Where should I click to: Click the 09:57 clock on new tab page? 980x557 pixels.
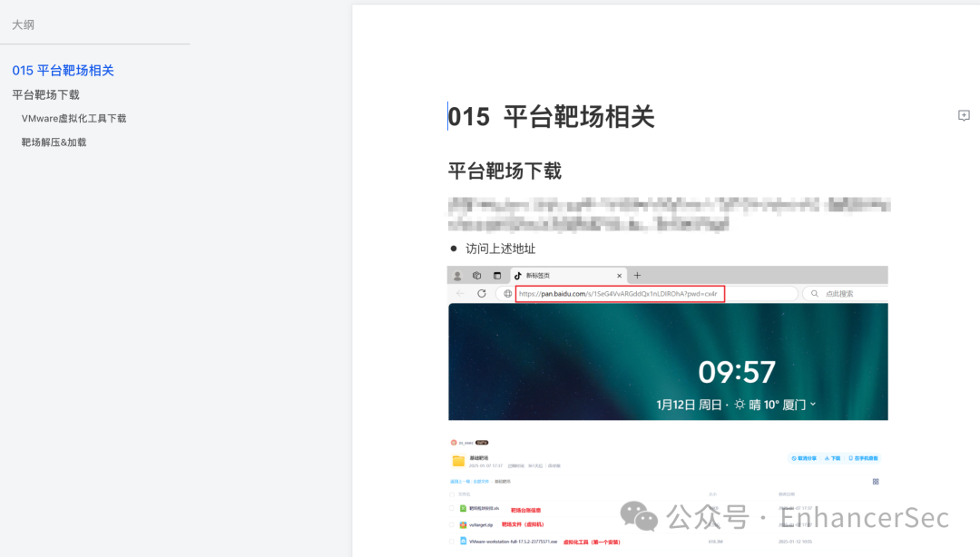pyautogui.click(x=737, y=372)
